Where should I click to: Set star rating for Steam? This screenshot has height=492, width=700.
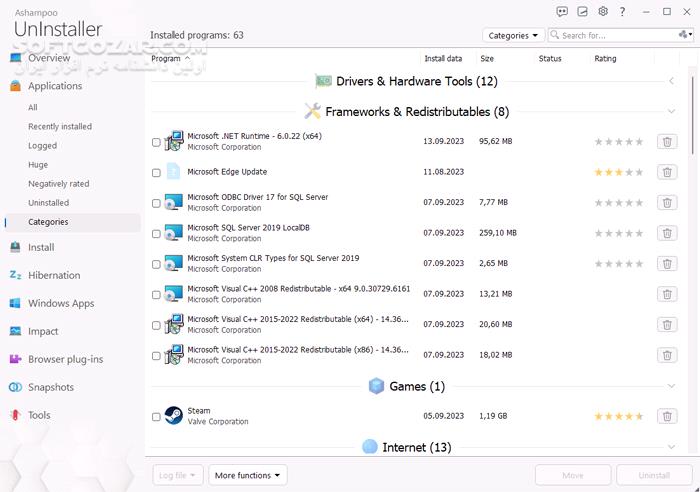(619, 416)
